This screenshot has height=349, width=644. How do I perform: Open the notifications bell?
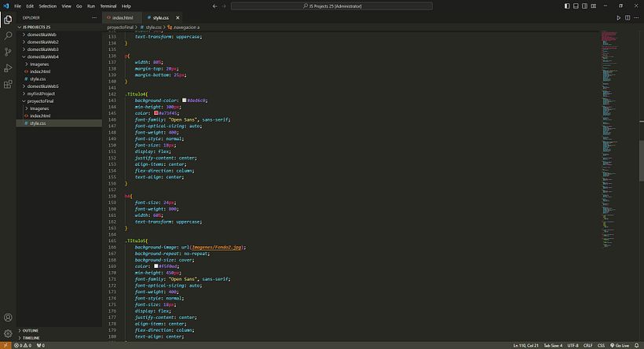(x=636, y=345)
